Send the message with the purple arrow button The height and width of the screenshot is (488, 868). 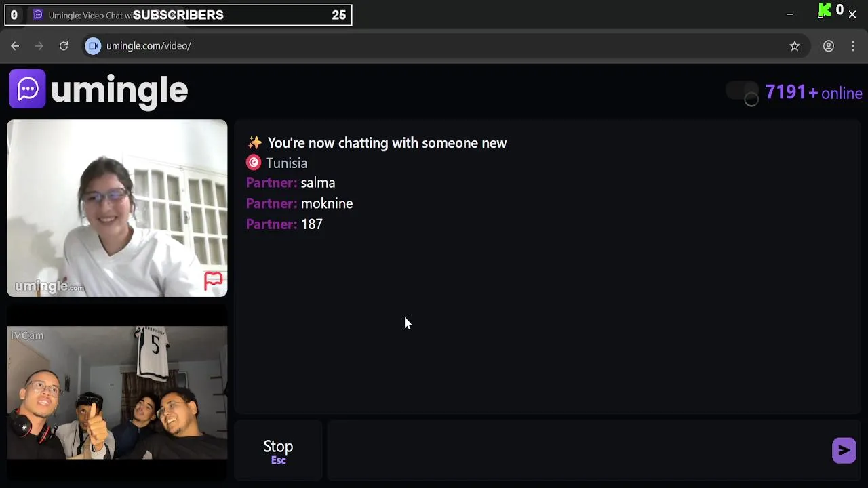click(844, 450)
